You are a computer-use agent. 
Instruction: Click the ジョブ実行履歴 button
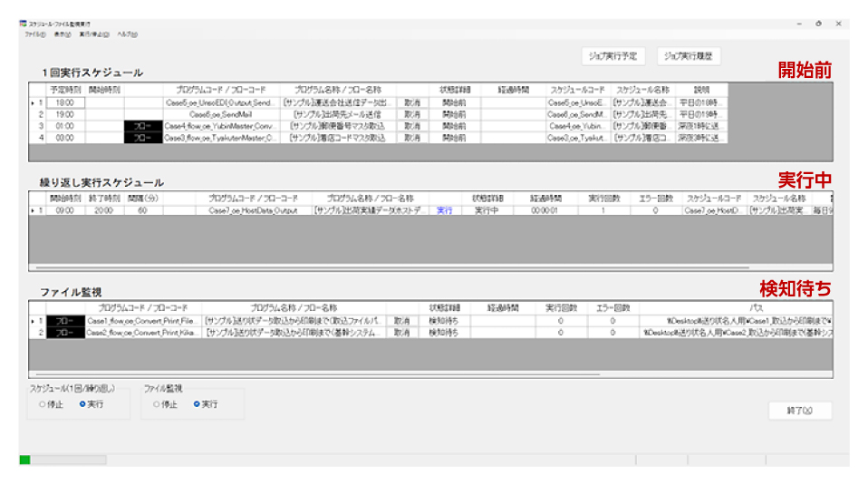pos(688,56)
